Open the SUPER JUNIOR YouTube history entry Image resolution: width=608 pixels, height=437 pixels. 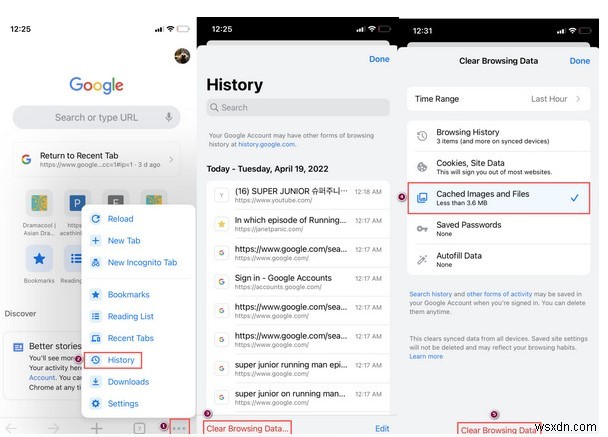pyautogui.click(x=298, y=195)
